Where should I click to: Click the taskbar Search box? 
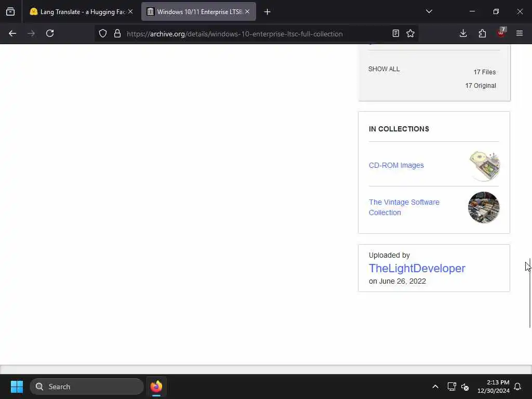[87, 387]
